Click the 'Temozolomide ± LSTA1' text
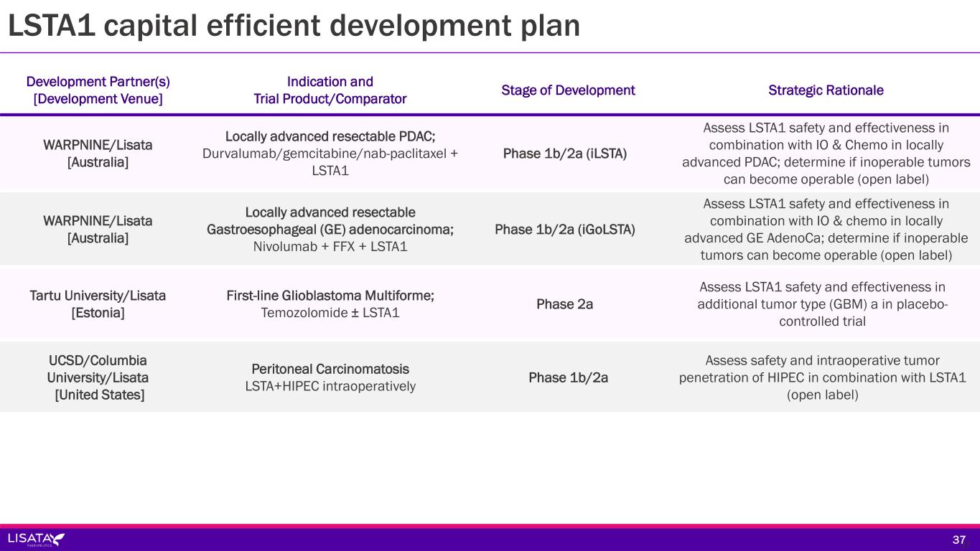Viewport: 980px width, 551px height. coord(330,313)
